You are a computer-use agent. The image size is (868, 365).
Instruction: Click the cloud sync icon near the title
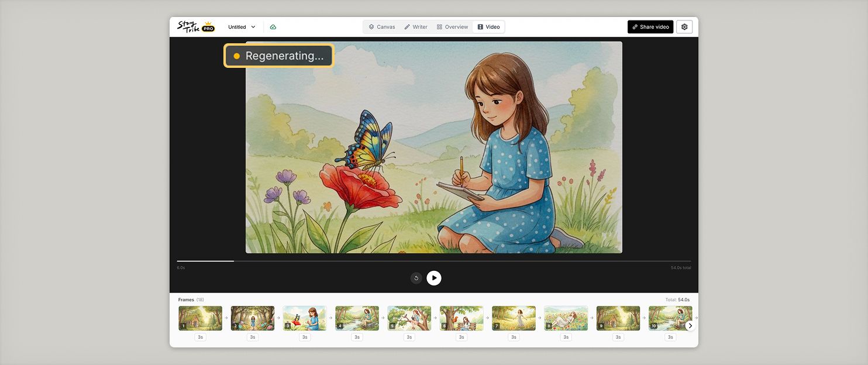273,26
